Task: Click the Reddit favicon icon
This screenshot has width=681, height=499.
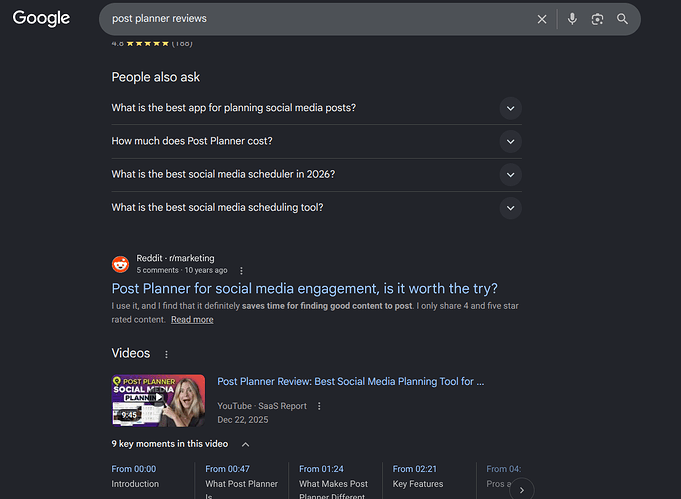Action: coord(120,264)
